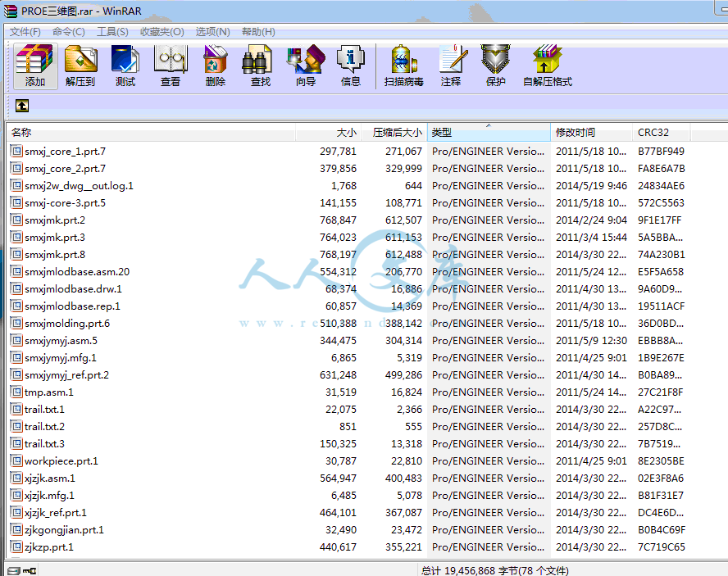Open the 工具(S) menu
This screenshot has height=576, width=728.
112,32
